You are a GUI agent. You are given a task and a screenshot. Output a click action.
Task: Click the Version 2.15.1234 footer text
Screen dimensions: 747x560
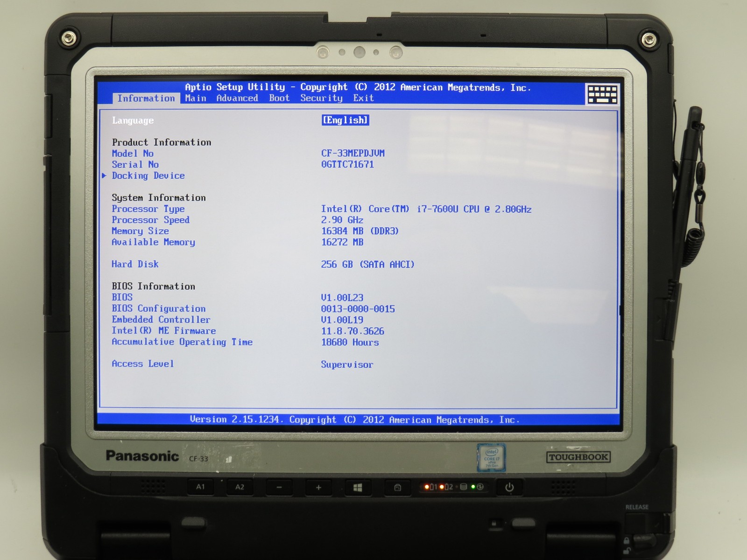pyautogui.click(x=354, y=420)
